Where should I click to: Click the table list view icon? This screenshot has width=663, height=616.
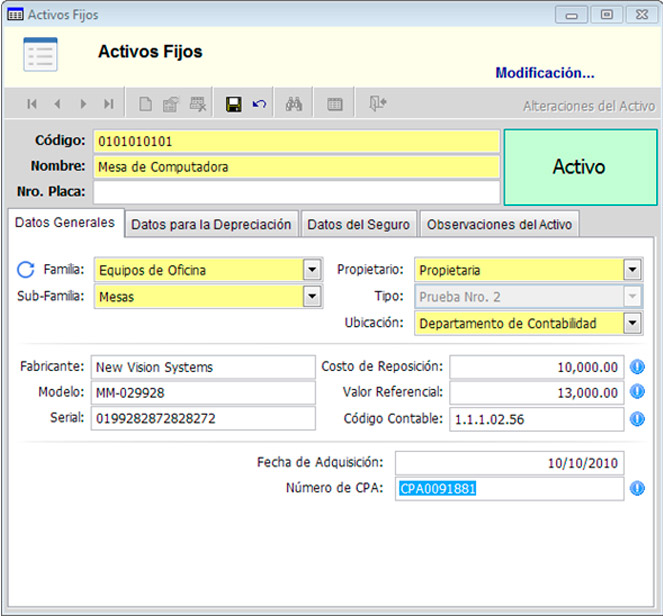335,104
